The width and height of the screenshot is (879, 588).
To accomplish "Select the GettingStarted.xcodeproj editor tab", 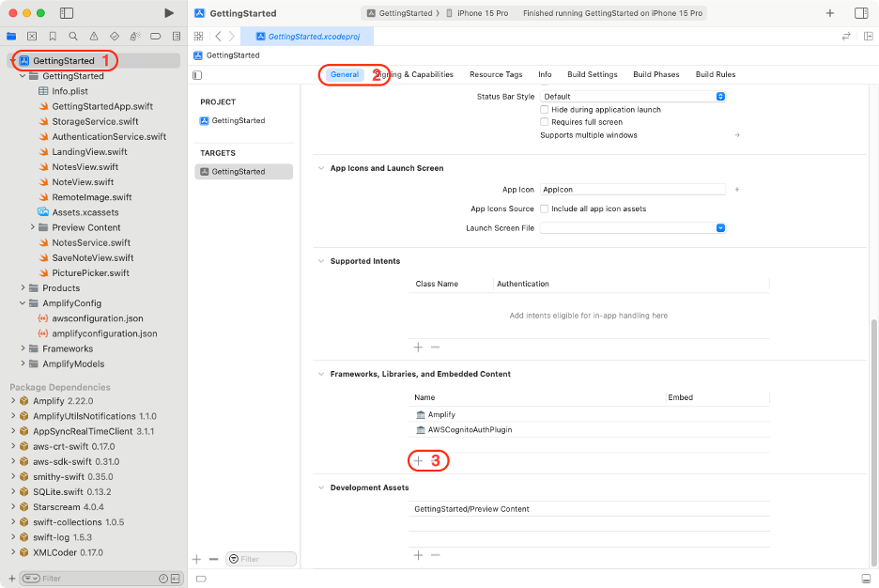I will pos(307,37).
